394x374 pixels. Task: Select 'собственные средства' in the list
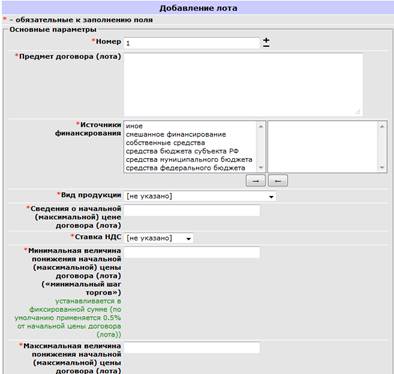tap(165, 143)
